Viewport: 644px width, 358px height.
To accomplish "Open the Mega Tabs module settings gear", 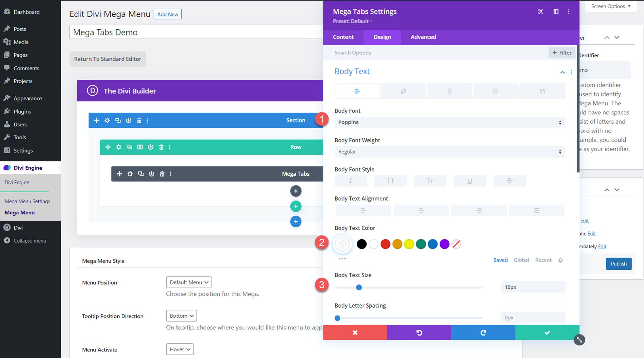I will (x=130, y=174).
